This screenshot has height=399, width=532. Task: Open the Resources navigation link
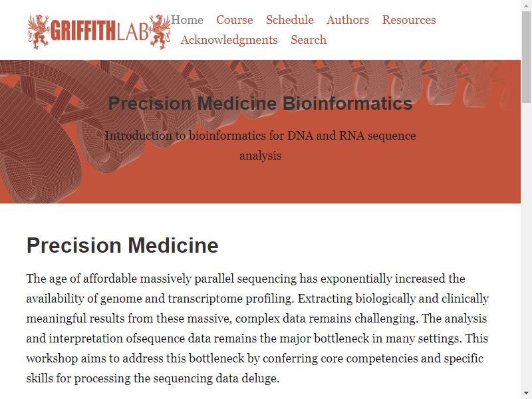point(409,20)
